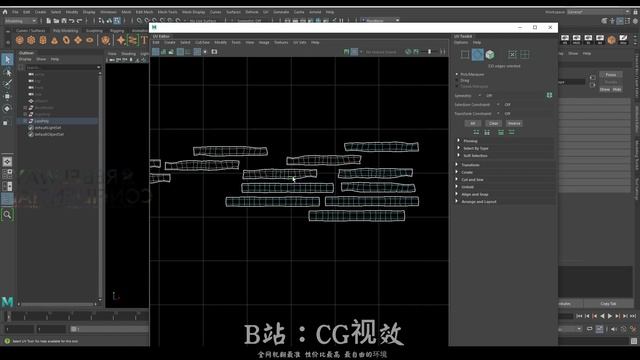
Task: Click the Inverse selection button in UV Toolkit
Action: click(514, 123)
